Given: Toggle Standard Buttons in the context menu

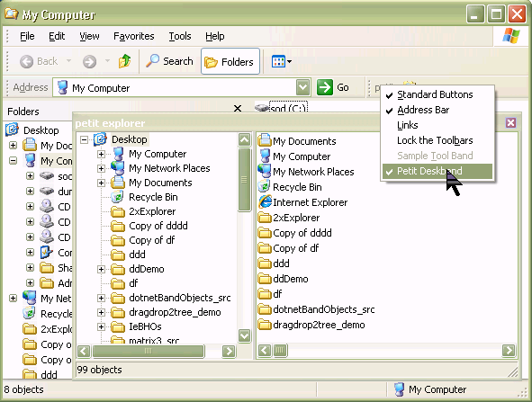Looking at the screenshot, I should coord(437,94).
